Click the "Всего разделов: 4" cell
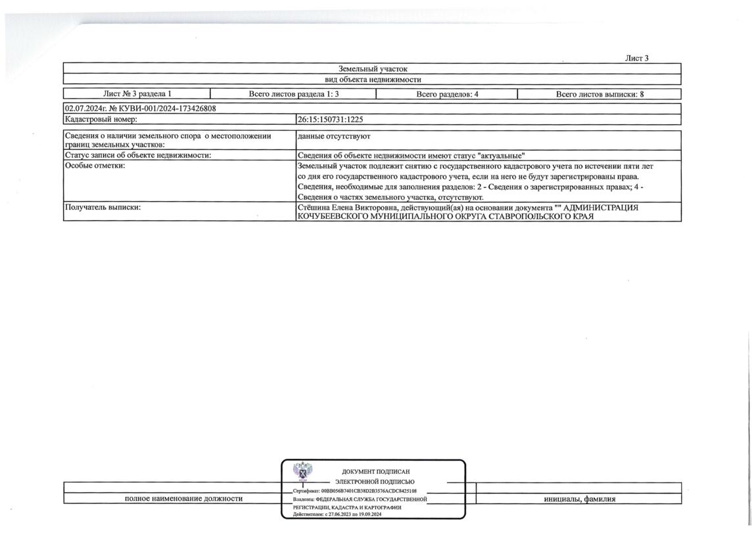 [x=447, y=94]
